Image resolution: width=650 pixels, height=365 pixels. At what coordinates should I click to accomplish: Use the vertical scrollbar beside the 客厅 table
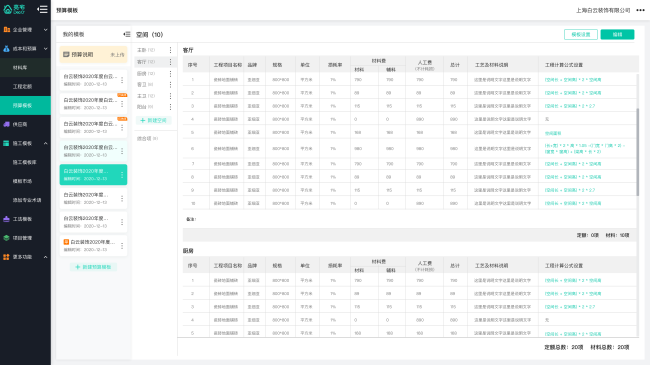tap(638, 151)
